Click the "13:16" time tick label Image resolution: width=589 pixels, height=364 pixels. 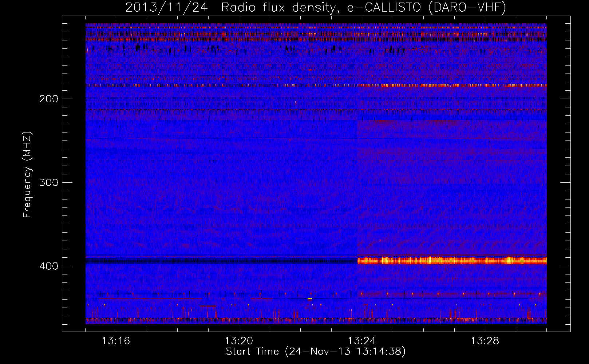coord(116,341)
